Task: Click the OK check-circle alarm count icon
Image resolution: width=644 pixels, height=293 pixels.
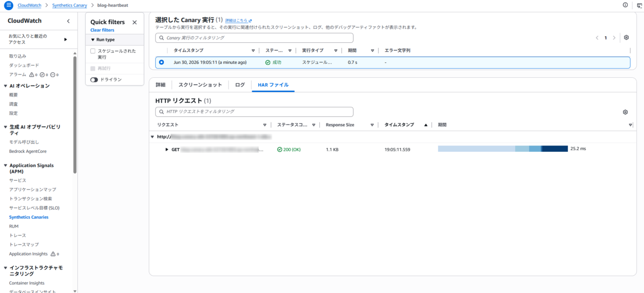Action: (42, 75)
